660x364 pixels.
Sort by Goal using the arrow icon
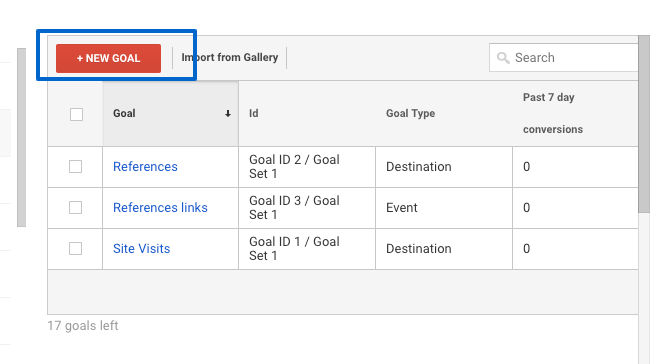point(228,114)
